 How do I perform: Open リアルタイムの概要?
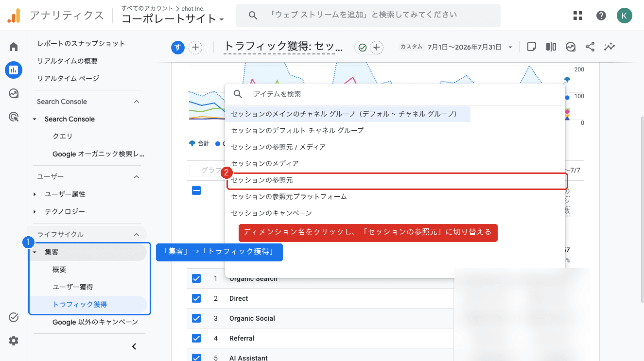pyautogui.click(x=68, y=61)
